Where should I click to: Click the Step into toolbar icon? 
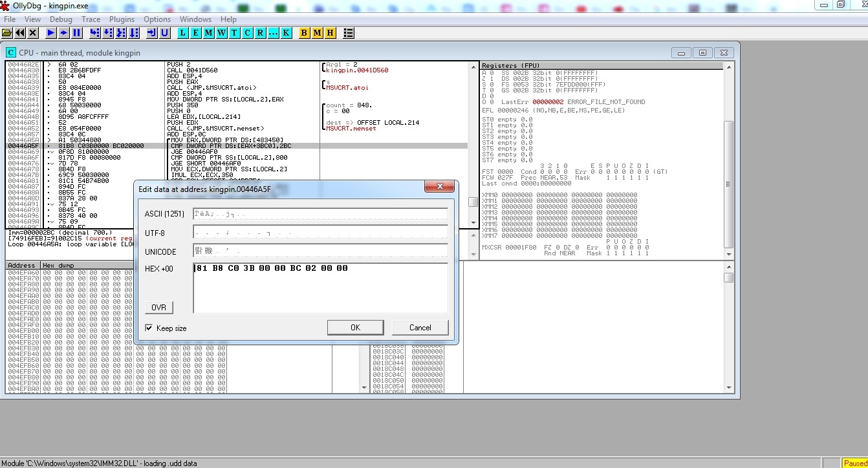click(95, 32)
